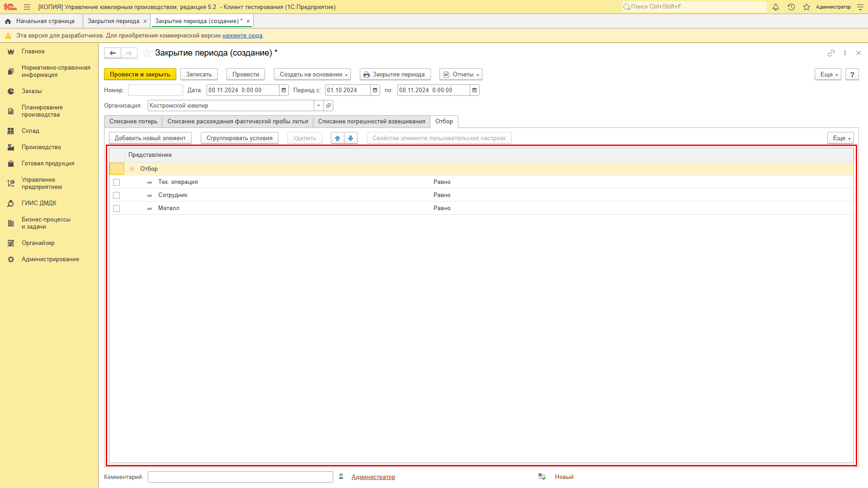Open the Отчеты dropdown
868x488 pixels.
coord(461,75)
